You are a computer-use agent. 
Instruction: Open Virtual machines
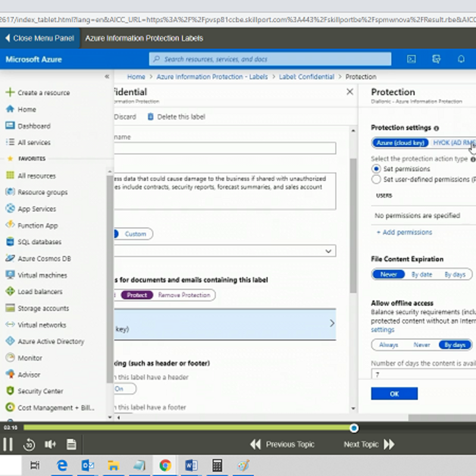[36, 275]
